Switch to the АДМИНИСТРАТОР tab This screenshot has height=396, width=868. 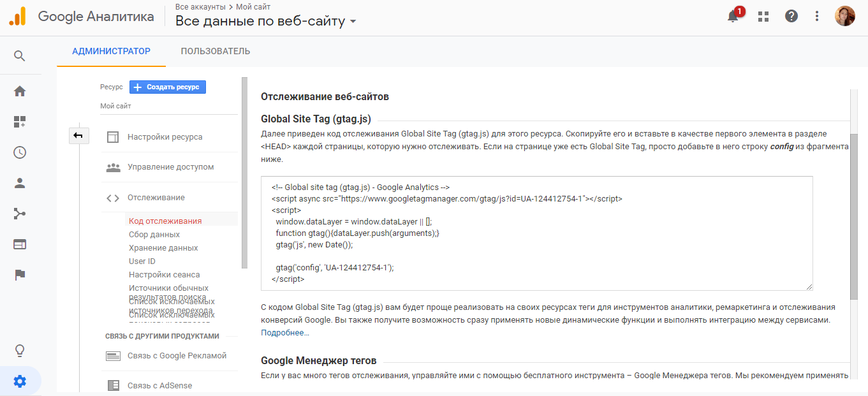(112, 51)
